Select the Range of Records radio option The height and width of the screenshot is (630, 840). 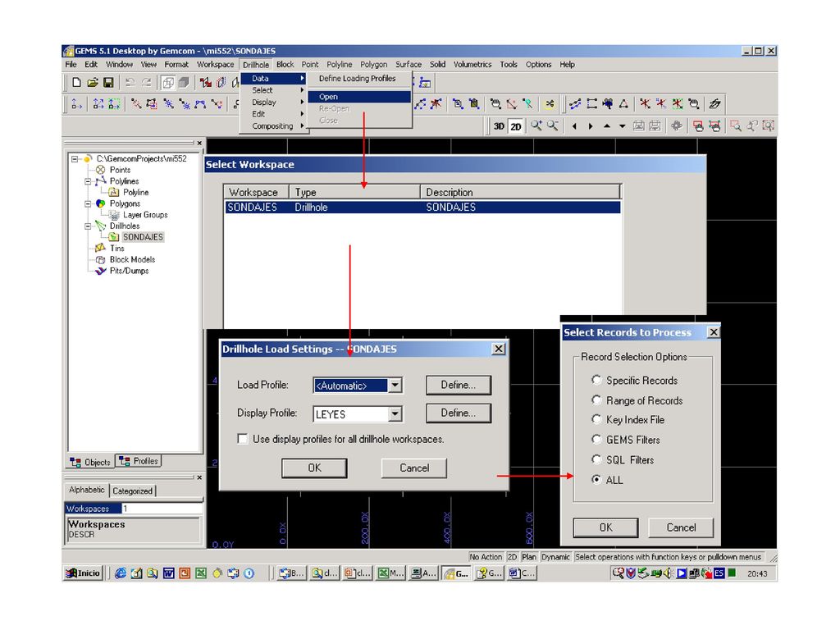[x=596, y=399]
